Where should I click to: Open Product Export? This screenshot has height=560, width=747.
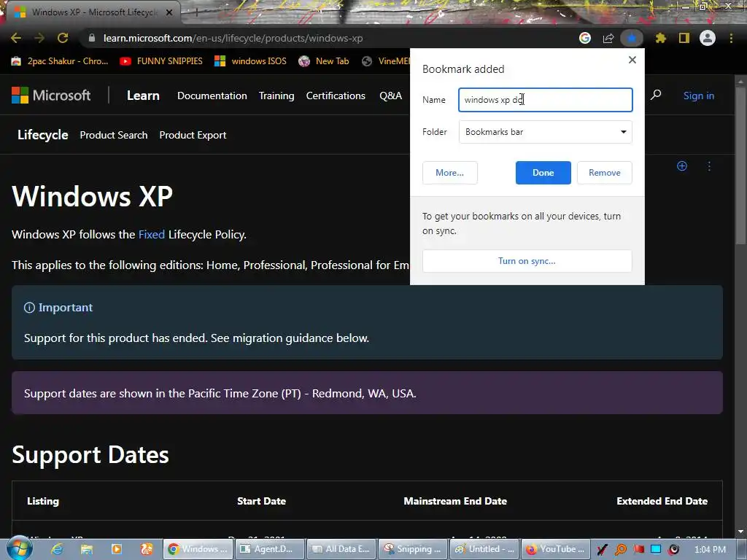click(193, 135)
